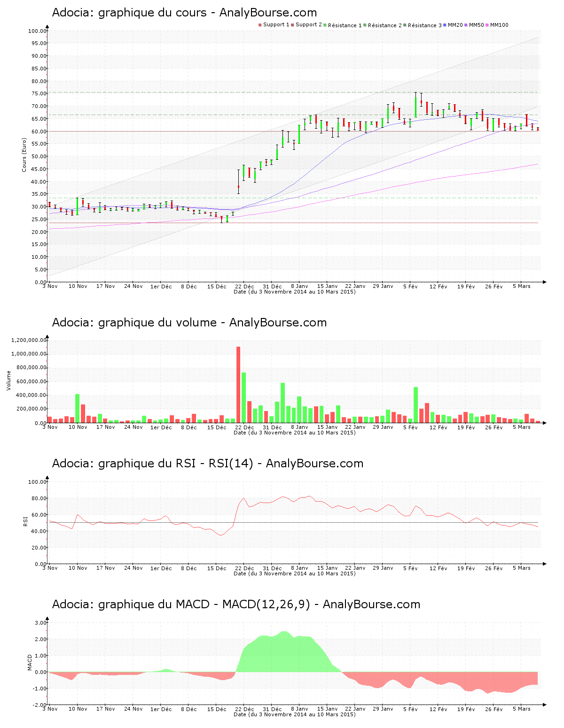Click the -2.00 MACD axis value
The width and height of the screenshot is (564, 728).
tap(39, 705)
